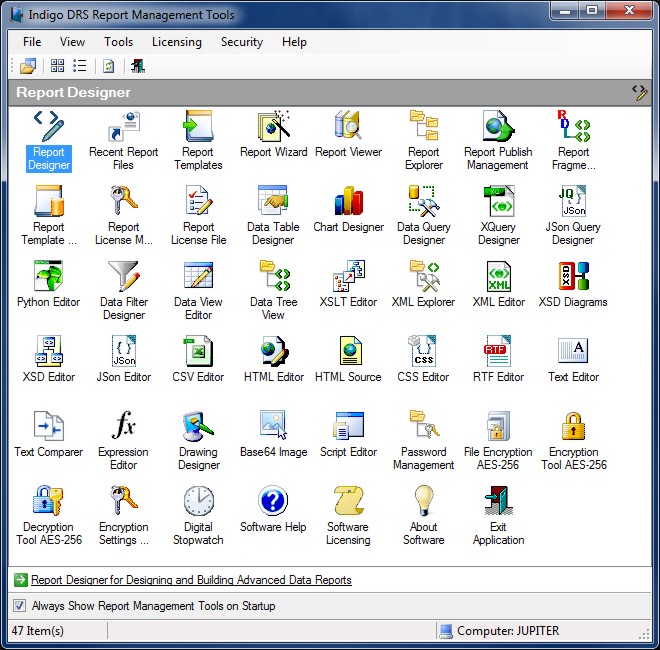The image size is (660, 650).
Task: Start the Report Wizard
Action: [274, 135]
